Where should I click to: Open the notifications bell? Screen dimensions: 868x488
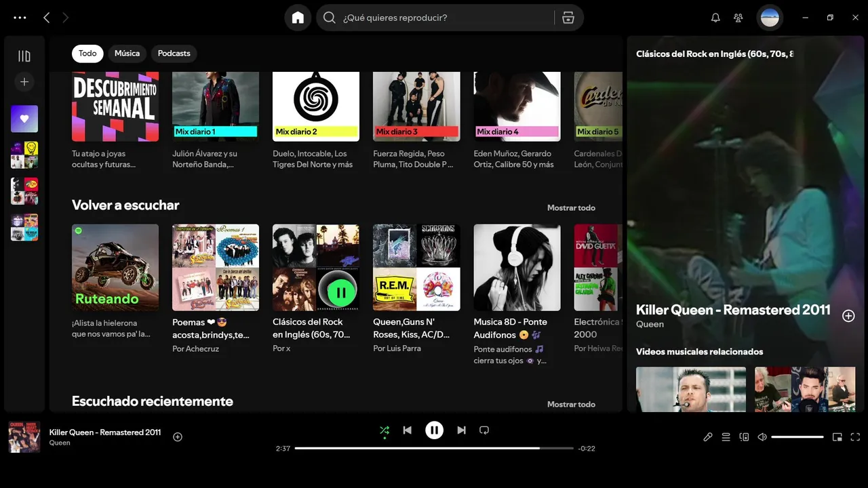pos(715,18)
